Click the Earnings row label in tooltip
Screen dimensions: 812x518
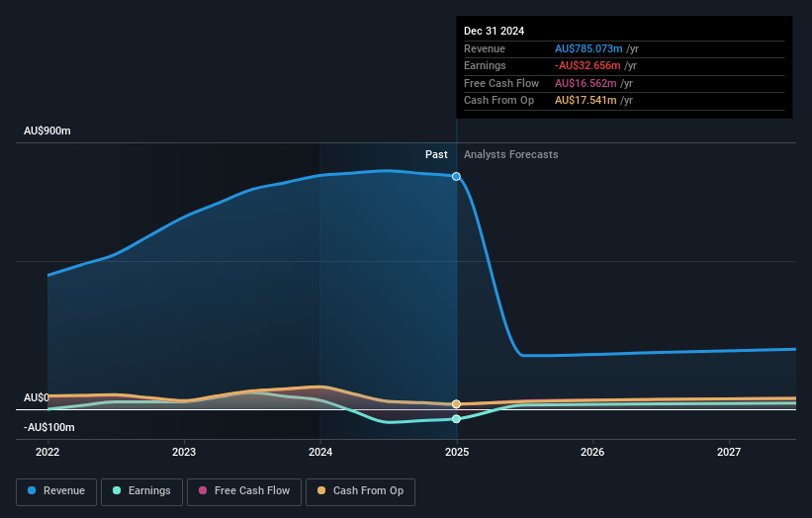pos(485,65)
